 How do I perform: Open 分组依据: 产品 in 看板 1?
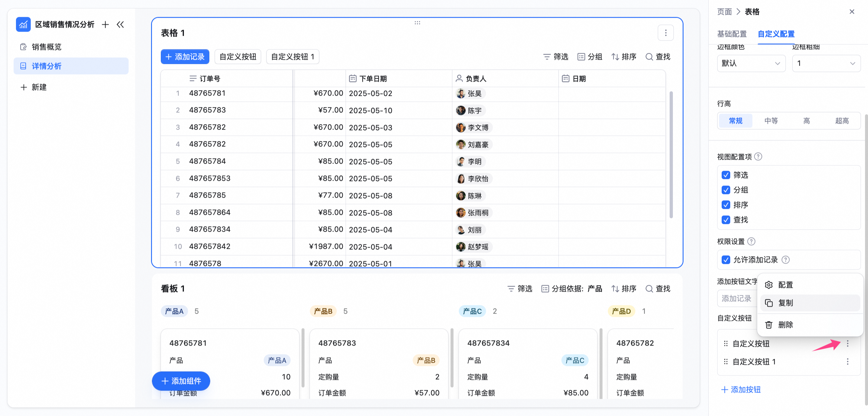pos(571,288)
